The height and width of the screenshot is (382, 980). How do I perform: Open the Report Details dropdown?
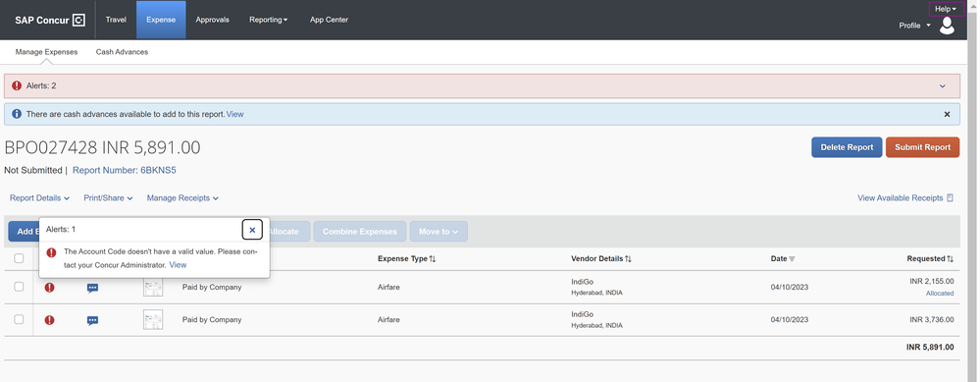39,198
